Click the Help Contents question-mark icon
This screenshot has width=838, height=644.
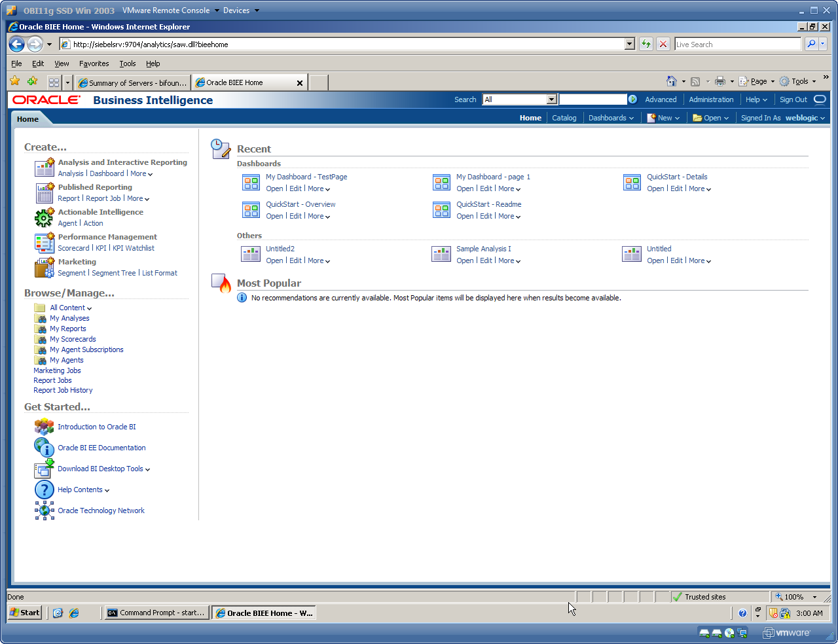pyautogui.click(x=44, y=489)
